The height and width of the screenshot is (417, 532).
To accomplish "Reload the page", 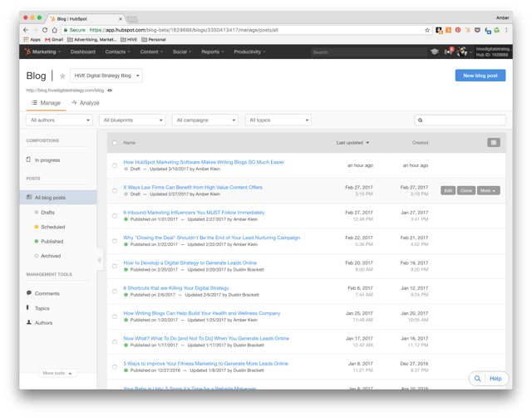I will (x=45, y=30).
